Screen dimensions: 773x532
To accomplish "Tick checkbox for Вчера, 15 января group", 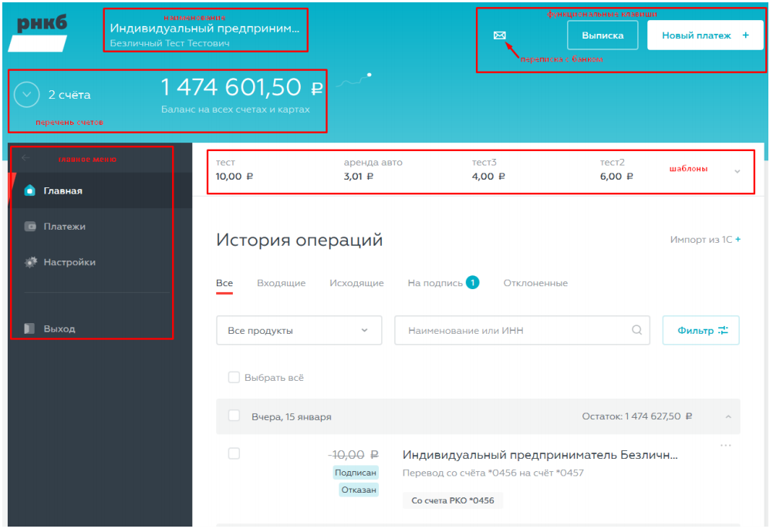I will (x=234, y=416).
